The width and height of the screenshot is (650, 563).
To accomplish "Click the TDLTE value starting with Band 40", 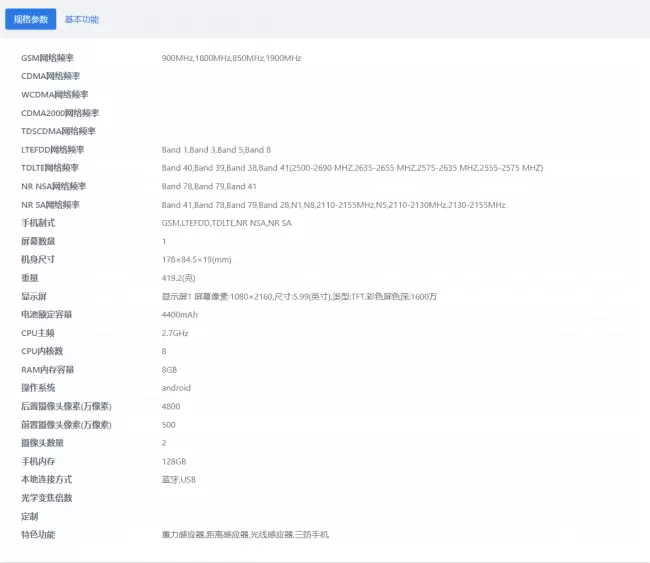I will [352, 168].
